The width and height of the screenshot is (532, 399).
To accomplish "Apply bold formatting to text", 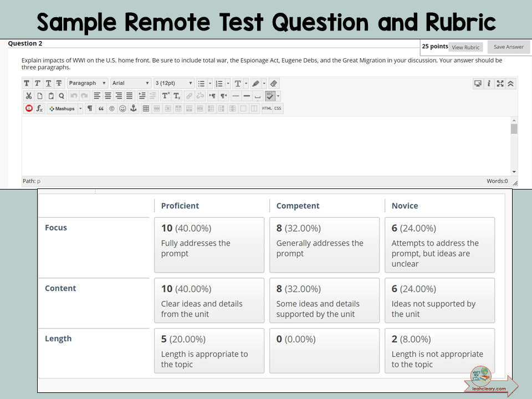I will [25, 83].
